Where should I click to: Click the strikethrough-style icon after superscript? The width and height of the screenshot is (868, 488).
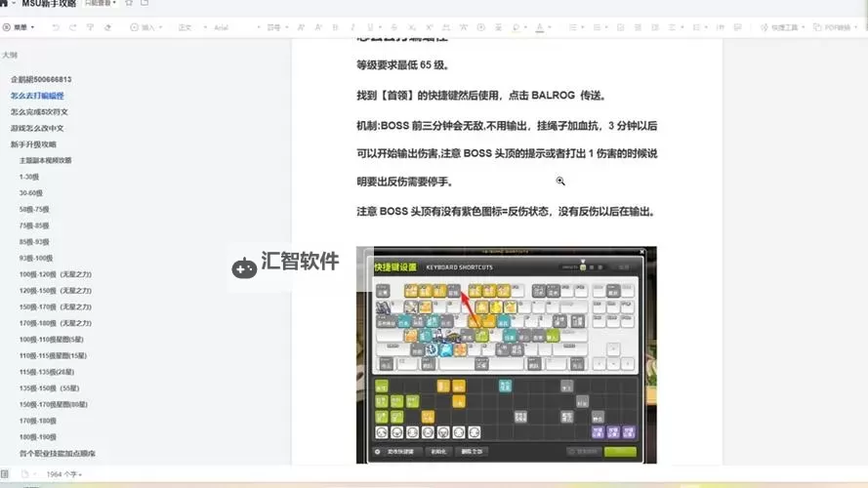point(446,27)
